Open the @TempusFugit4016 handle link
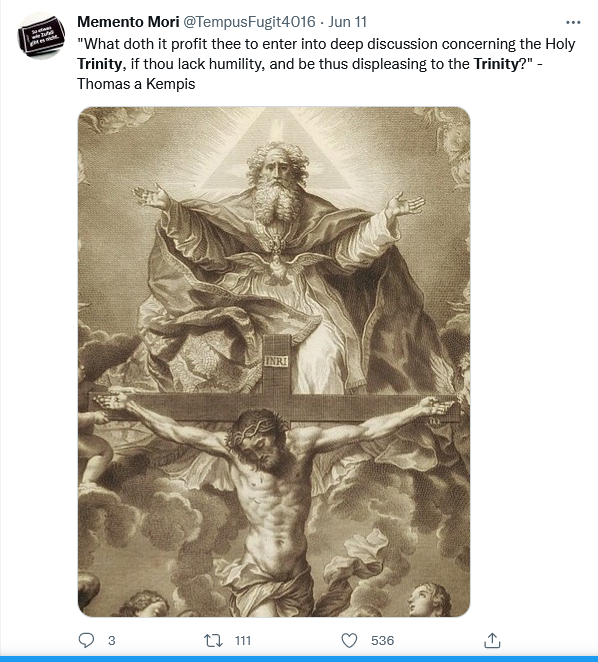598x662 pixels. click(249, 22)
